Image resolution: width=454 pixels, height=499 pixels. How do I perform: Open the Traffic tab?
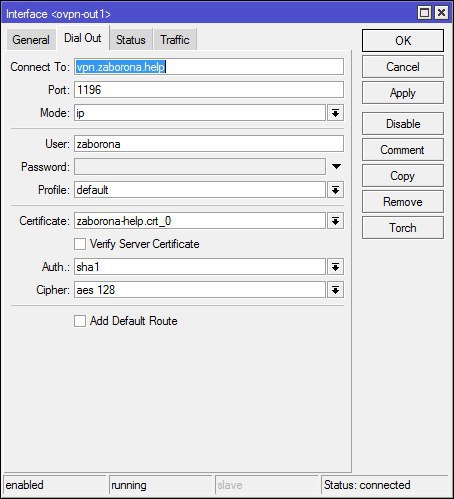click(175, 40)
